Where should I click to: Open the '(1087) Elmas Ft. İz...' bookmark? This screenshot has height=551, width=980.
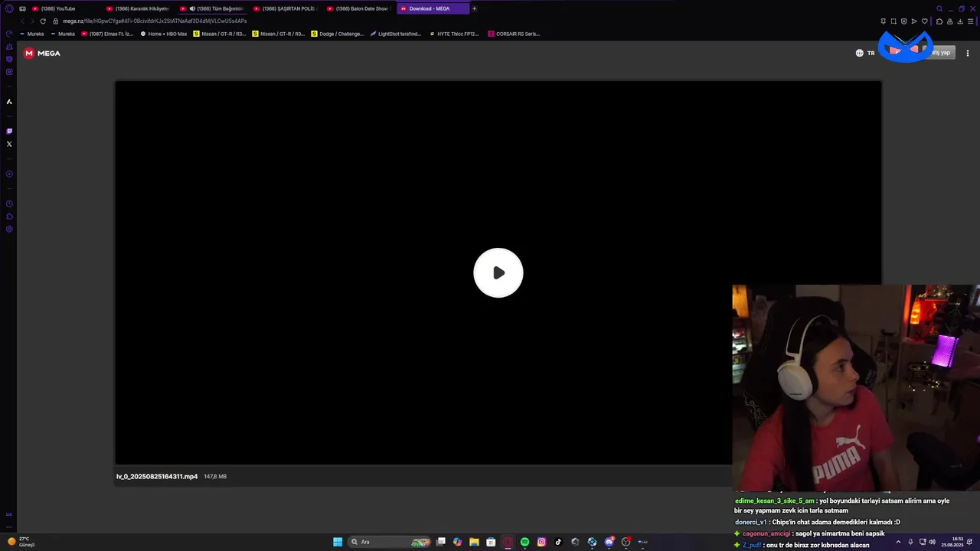(107, 34)
